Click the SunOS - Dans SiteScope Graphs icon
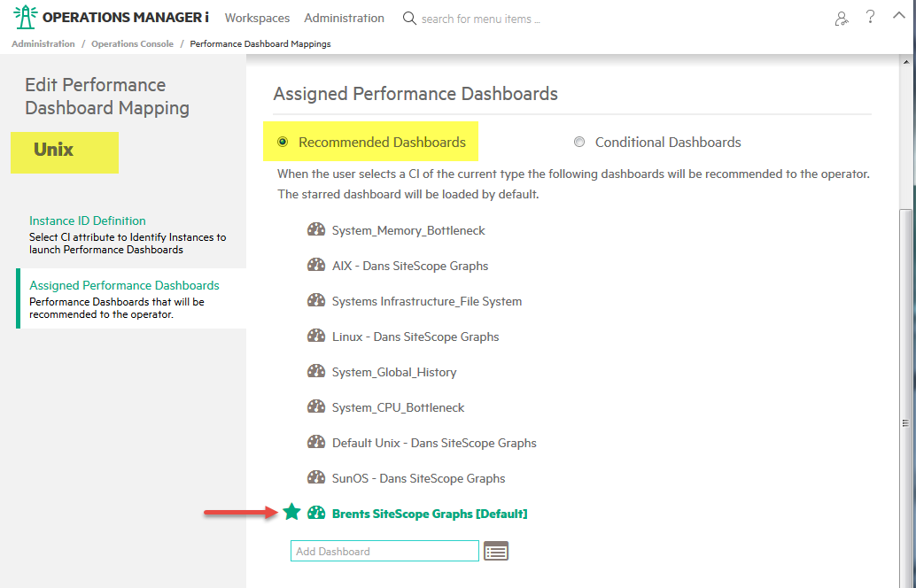The width and height of the screenshot is (916, 588). pos(316,477)
